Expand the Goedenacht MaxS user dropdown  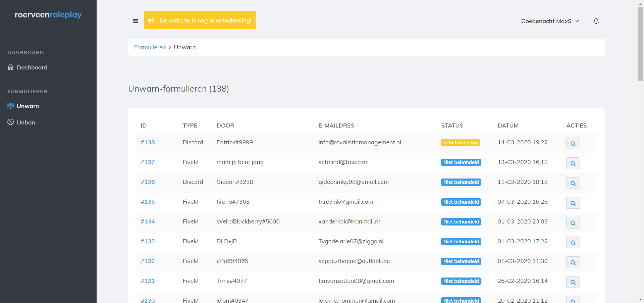pos(550,21)
